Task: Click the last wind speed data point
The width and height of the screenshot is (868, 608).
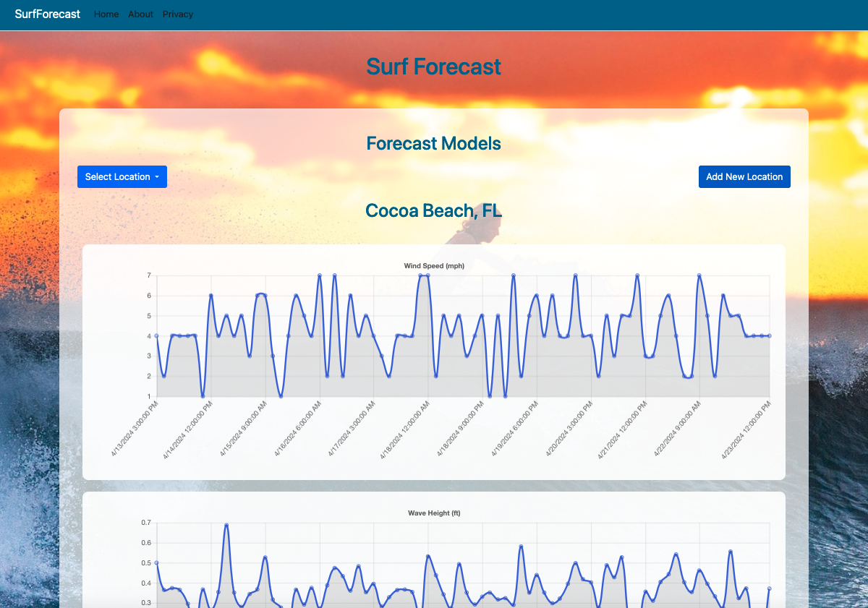Action: [x=769, y=335]
